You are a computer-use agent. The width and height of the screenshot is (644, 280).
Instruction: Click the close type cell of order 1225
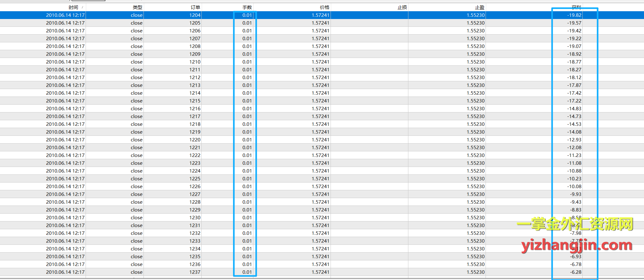(x=136, y=178)
